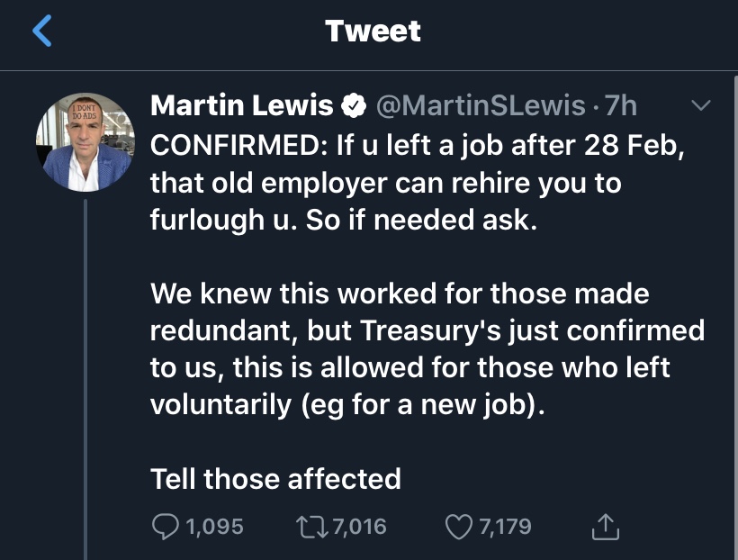The width and height of the screenshot is (738, 560).
Task: Click the blue verified badge
Action: (354, 106)
